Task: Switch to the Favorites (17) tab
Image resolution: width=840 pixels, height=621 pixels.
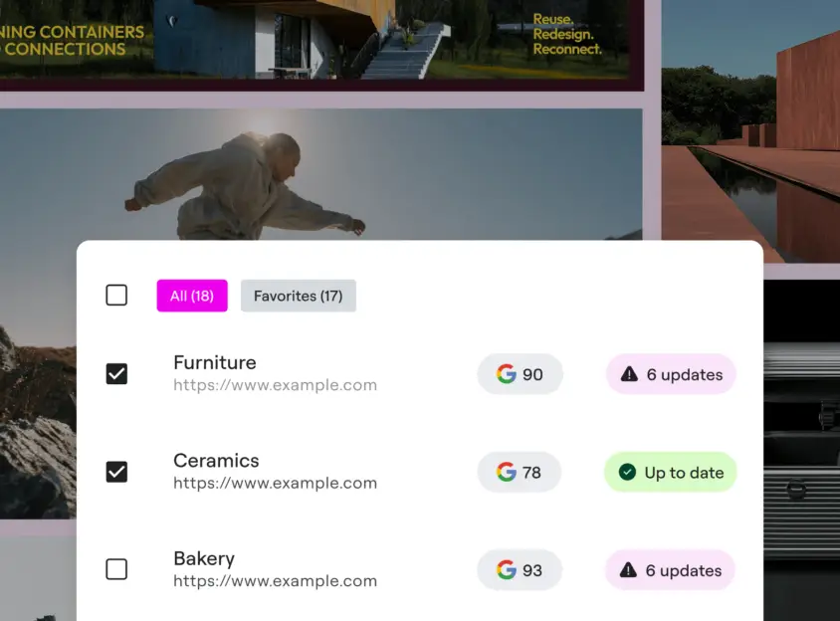Action: coord(299,296)
